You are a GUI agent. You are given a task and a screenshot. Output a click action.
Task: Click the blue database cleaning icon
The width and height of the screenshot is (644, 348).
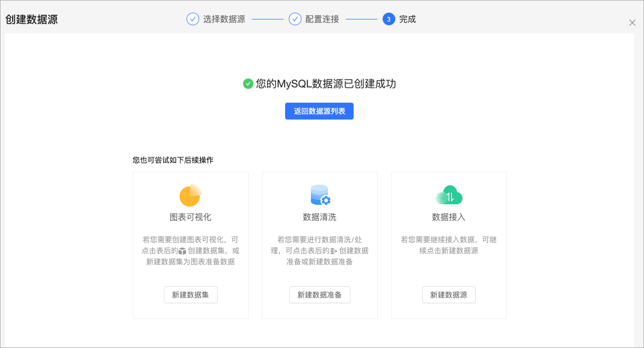[x=320, y=195]
